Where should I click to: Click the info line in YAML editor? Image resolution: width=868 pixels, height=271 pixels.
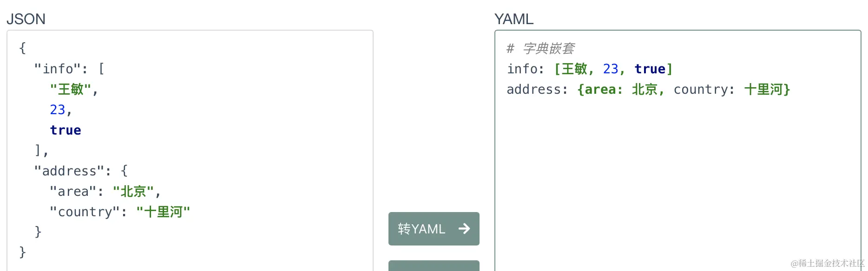590,69
